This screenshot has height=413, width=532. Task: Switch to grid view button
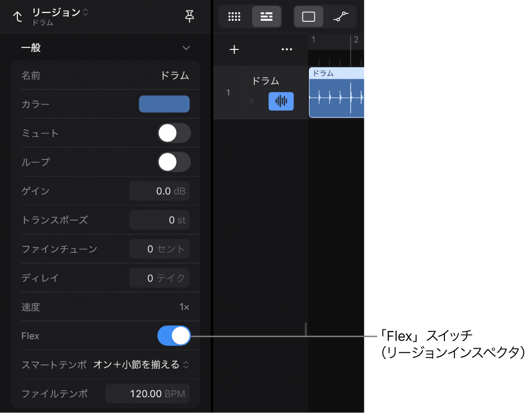(x=234, y=16)
